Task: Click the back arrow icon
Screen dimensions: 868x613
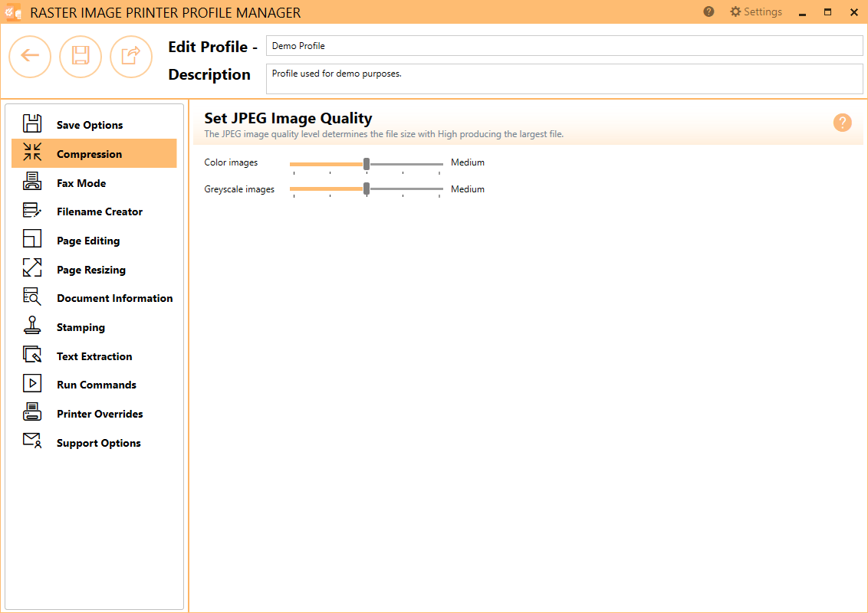Action: (30, 56)
